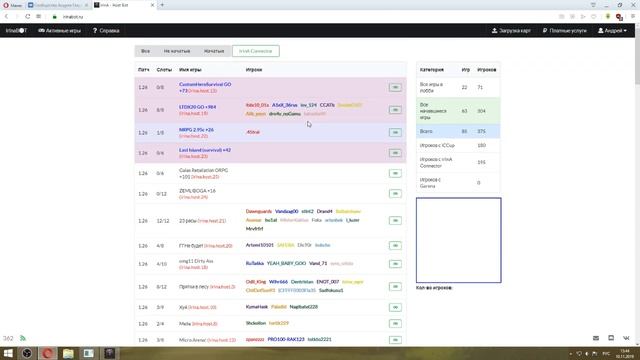
Task: Click player Artemi10101 name
Action: [260, 245]
